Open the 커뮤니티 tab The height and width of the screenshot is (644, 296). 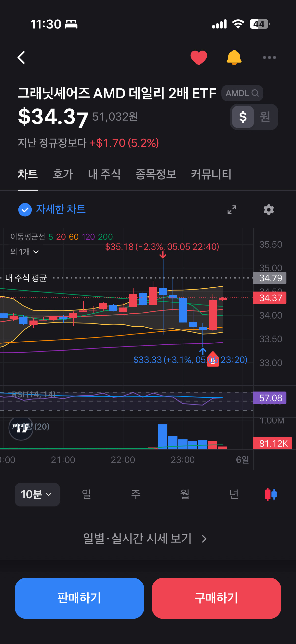211,174
